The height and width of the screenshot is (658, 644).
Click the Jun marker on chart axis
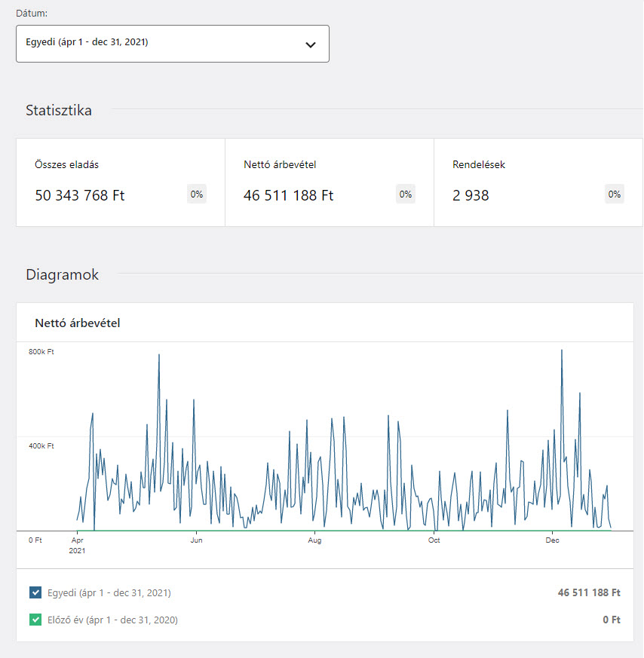[x=196, y=540]
